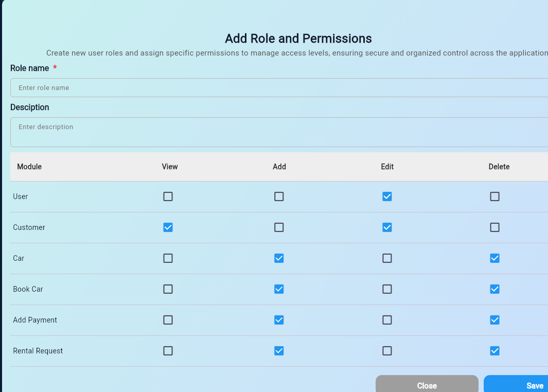Disable Delete permission for Add Payment
Image resolution: width=548 pixels, height=392 pixels.
click(494, 320)
